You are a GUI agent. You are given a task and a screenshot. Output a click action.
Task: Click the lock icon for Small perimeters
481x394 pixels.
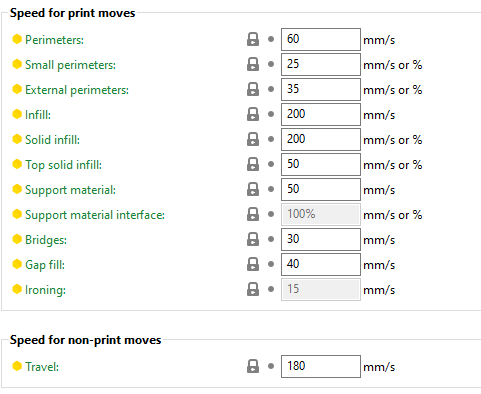coord(253,64)
